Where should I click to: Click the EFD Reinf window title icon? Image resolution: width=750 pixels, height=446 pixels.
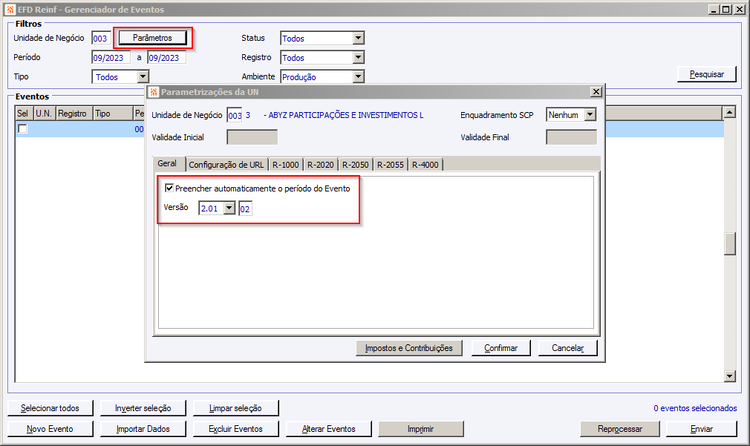[10, 9]
